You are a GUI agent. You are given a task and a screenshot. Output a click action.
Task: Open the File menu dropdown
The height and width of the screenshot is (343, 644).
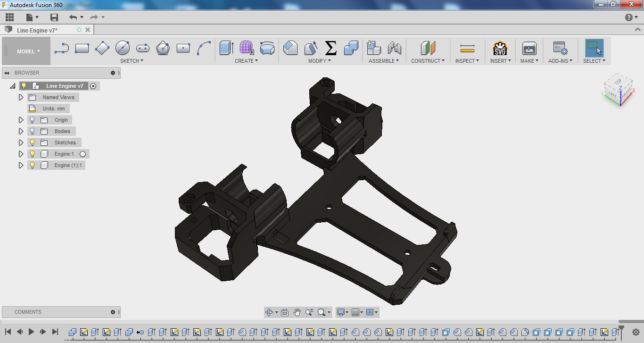tap(32, 17)
